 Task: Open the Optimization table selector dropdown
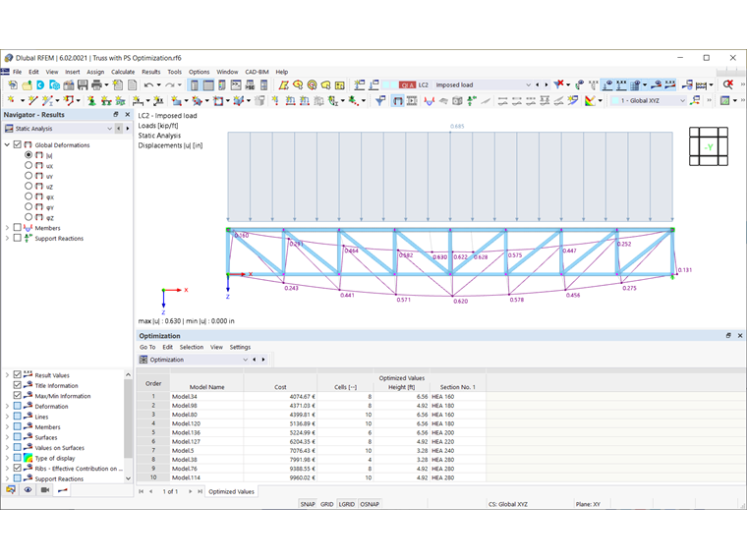pos(245,360)
